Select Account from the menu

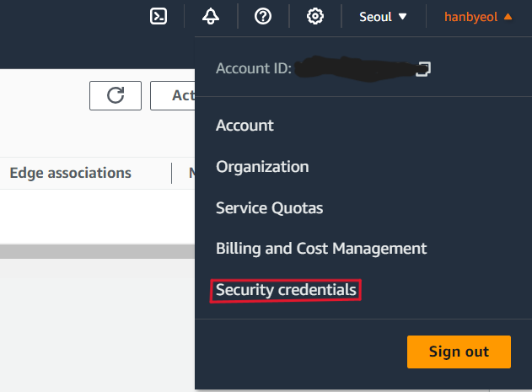[245, 126]
